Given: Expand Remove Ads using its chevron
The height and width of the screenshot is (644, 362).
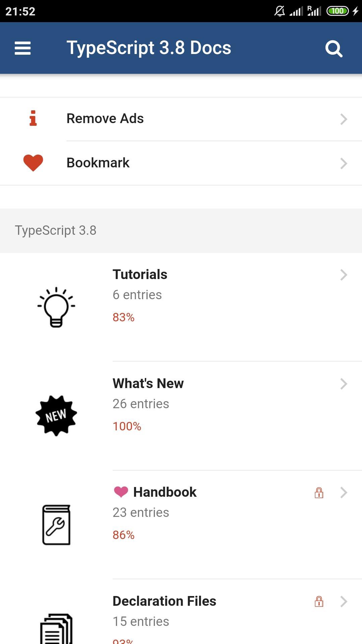Looking at the screenshot, I should [344, 119].
